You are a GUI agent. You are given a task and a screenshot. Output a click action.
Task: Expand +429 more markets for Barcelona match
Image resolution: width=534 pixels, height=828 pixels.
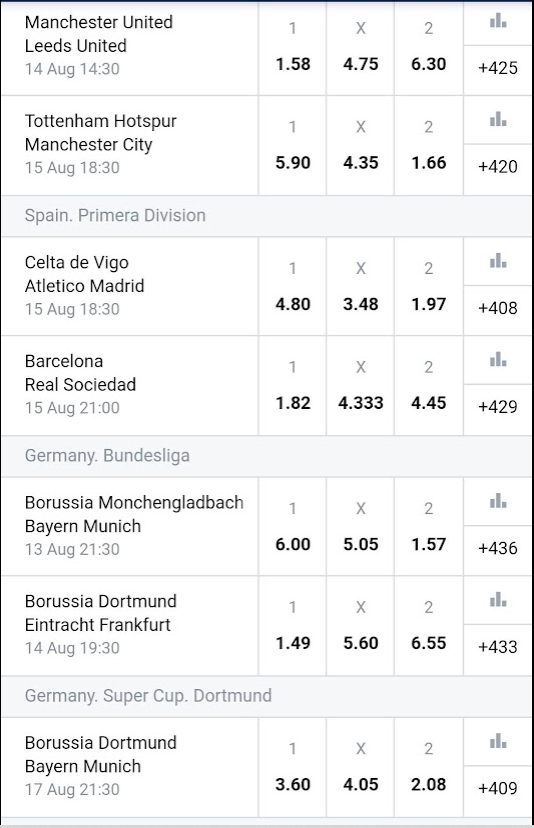click(x=498, y=407)
